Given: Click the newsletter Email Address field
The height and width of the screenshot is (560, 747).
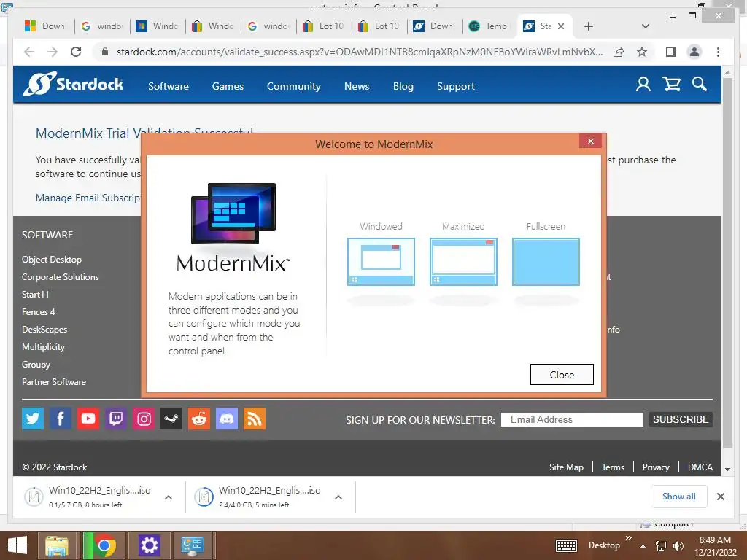Looking at the screenshot, I should click(572, 419).
